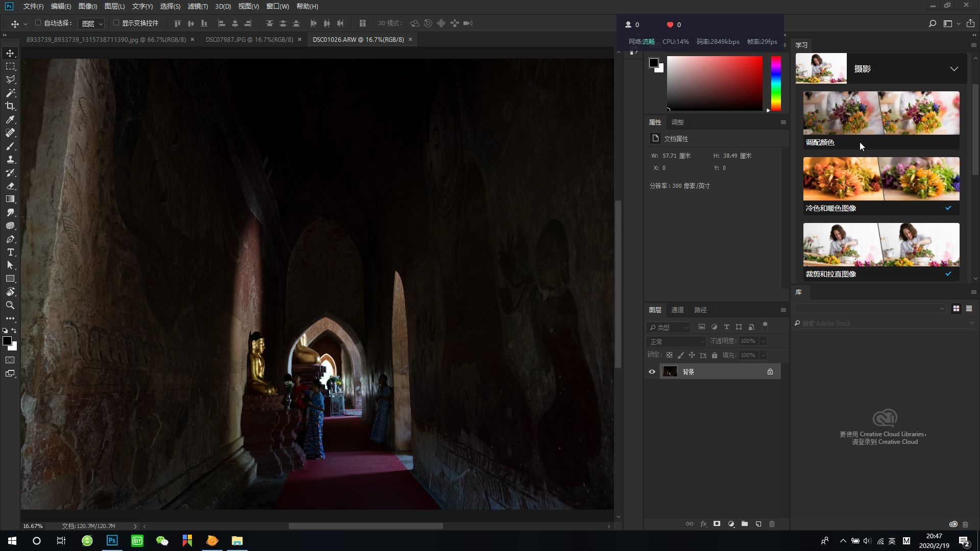
Task: Switch to the 通道 tab
Action: pyautogui.click(x=678, y=310)
